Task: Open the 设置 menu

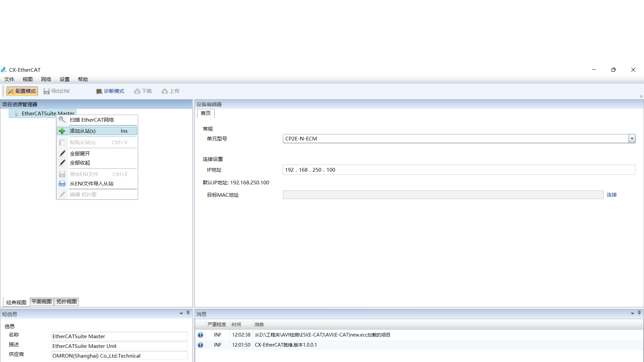Action: coord(64,79)
